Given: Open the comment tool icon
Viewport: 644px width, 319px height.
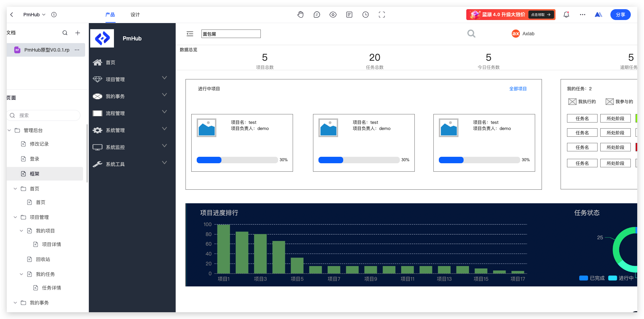Looking at the screenshot, I should [x=317, y=14].
